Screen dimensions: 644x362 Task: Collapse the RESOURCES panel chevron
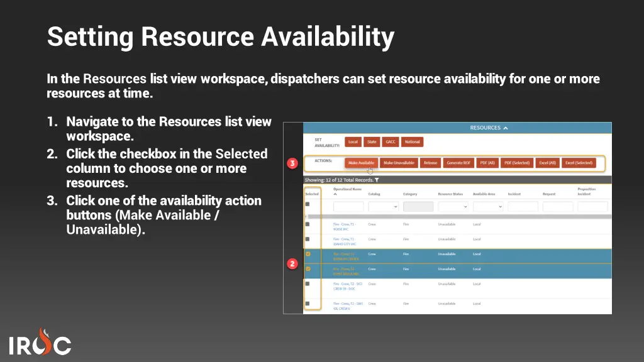pyautogui.click(x=506, y=128)
